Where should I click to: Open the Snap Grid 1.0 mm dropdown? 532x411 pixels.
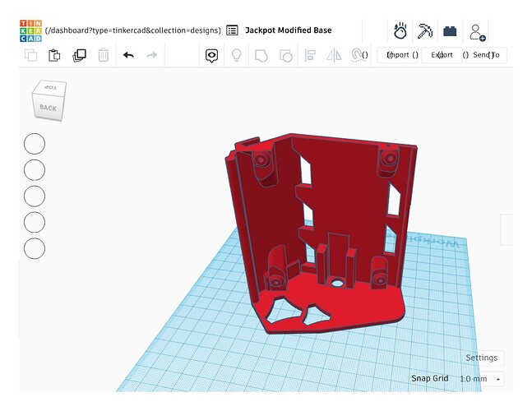(481, 379)
